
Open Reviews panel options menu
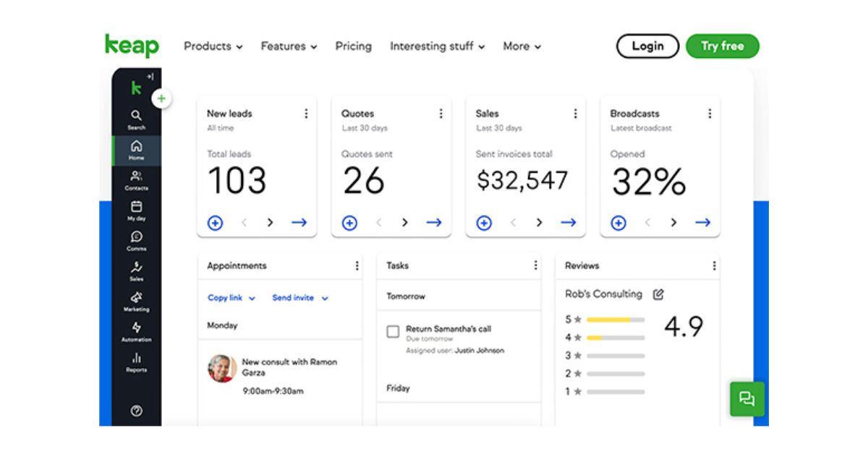pyautogui.click(x=714, y=265)
